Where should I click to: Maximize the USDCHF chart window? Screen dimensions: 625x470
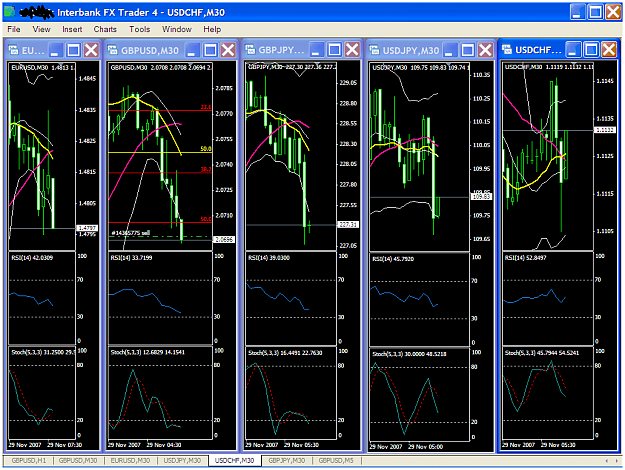[x=592, y=50]
